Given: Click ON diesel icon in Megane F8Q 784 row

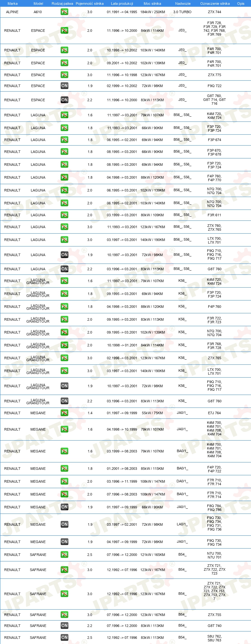Looking at the screenshot, I should [x=64, y=507].
